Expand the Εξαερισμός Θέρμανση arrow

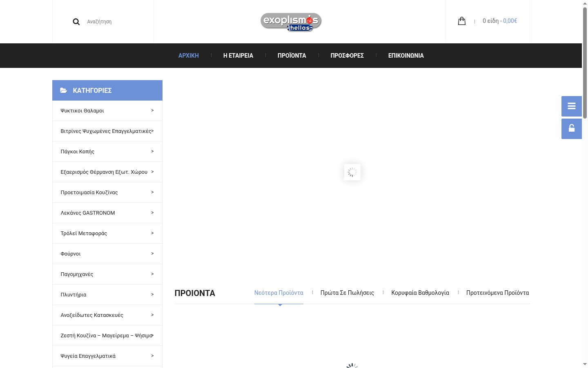pos(152,172)
